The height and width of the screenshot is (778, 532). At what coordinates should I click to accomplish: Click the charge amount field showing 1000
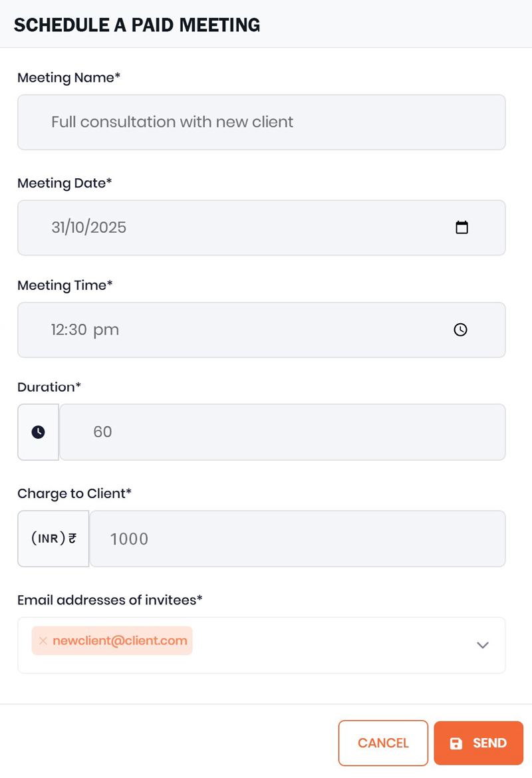pyautogui.click(x=297, y=539)
